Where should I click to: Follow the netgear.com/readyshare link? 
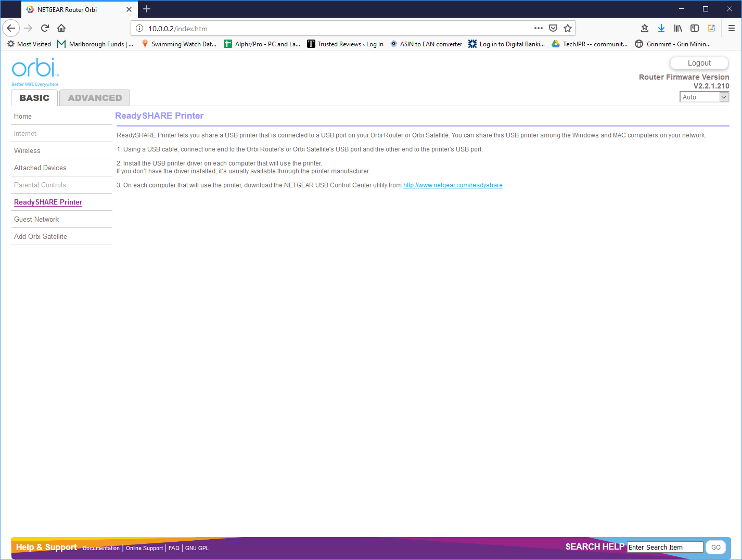point(453,185)
